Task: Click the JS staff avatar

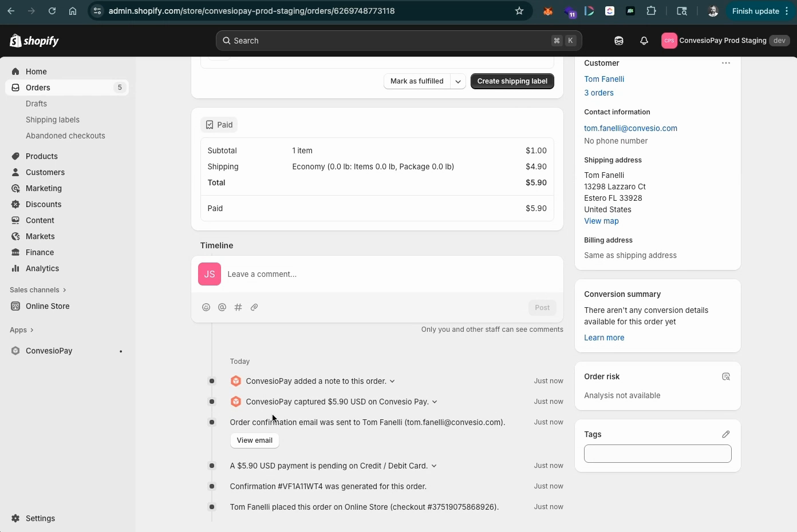Action: click(x=210, y=274)
